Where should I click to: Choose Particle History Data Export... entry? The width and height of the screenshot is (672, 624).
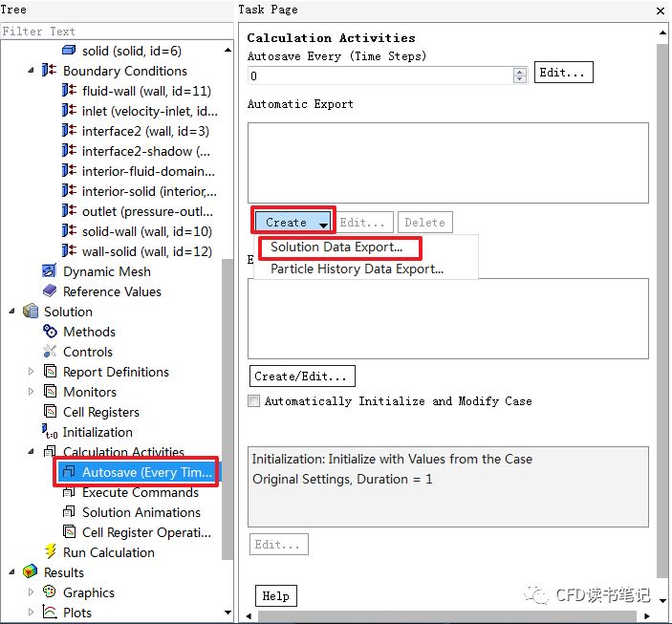pos(357,269)
